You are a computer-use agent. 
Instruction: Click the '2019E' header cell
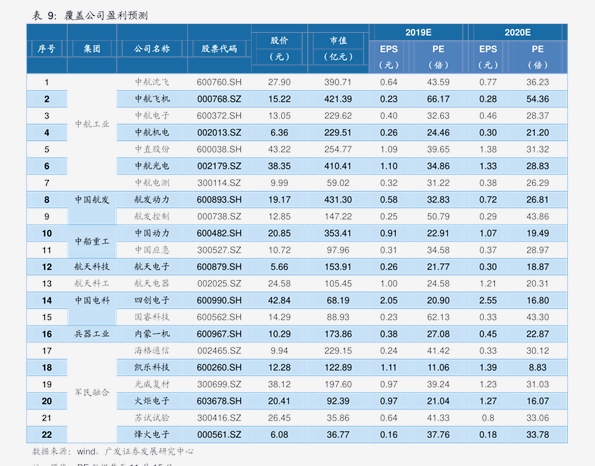coord(418,32)
